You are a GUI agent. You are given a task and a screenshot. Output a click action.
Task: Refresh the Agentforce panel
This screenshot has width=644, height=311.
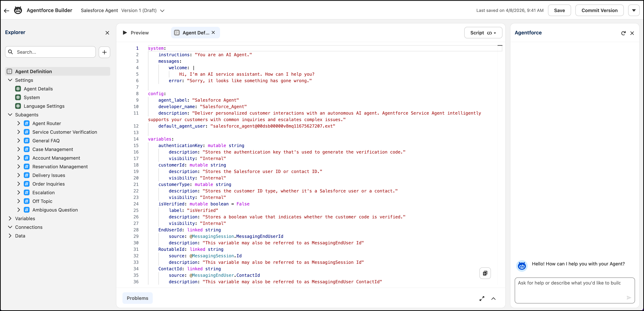[x=623, y=33]
